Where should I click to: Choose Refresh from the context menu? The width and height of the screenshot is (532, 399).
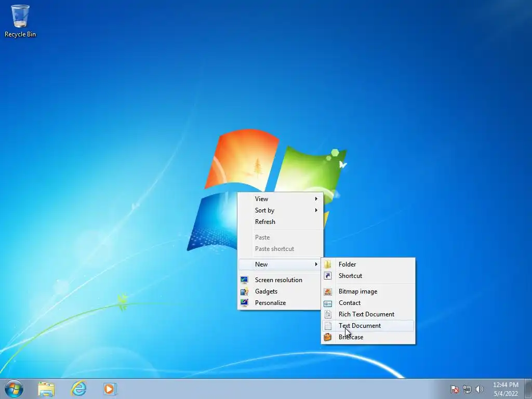280,221
